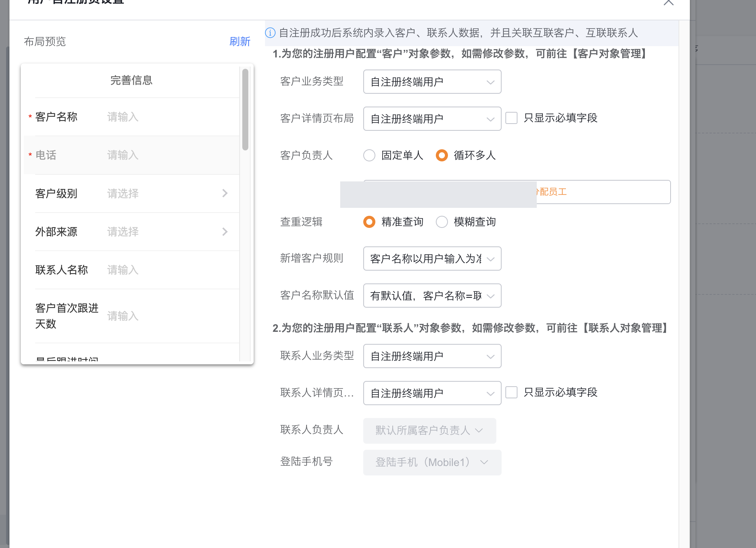This screenshot has width=756, height=548.
Task: Open the 联系人详情页 layout dropdown
Action: click(x=432, y=393)
